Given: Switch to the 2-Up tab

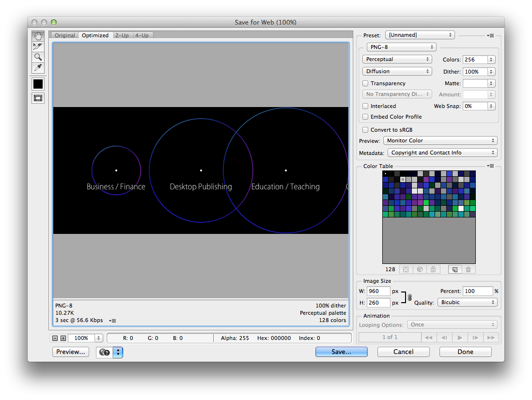Looking at the screenshot, I should click(x=122, y=35).
